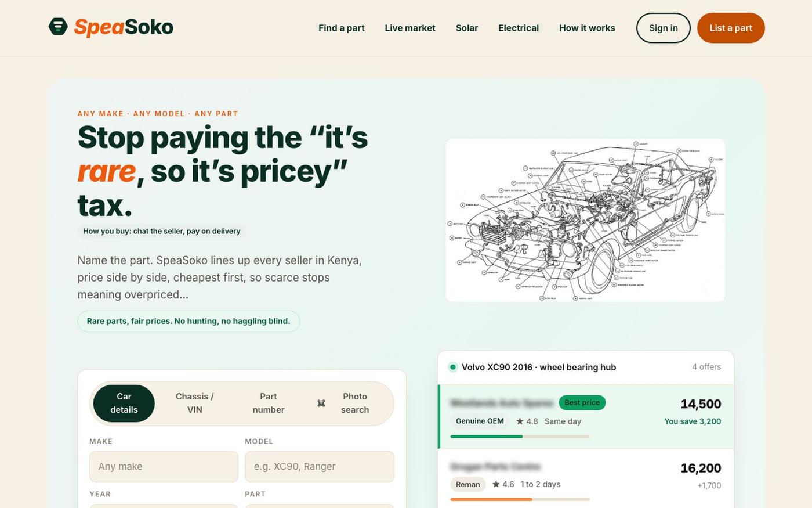
Task: Open the Solar section
Action: [x=467, y=28]
